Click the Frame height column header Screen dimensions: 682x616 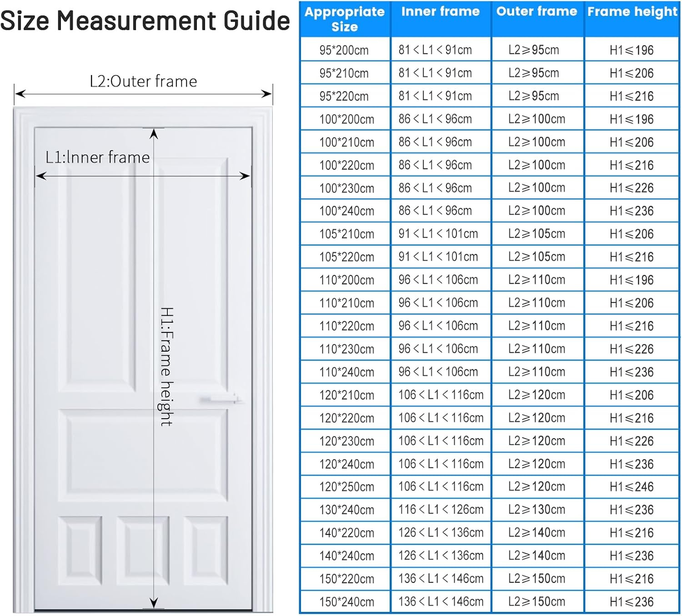tap(632, 12)
